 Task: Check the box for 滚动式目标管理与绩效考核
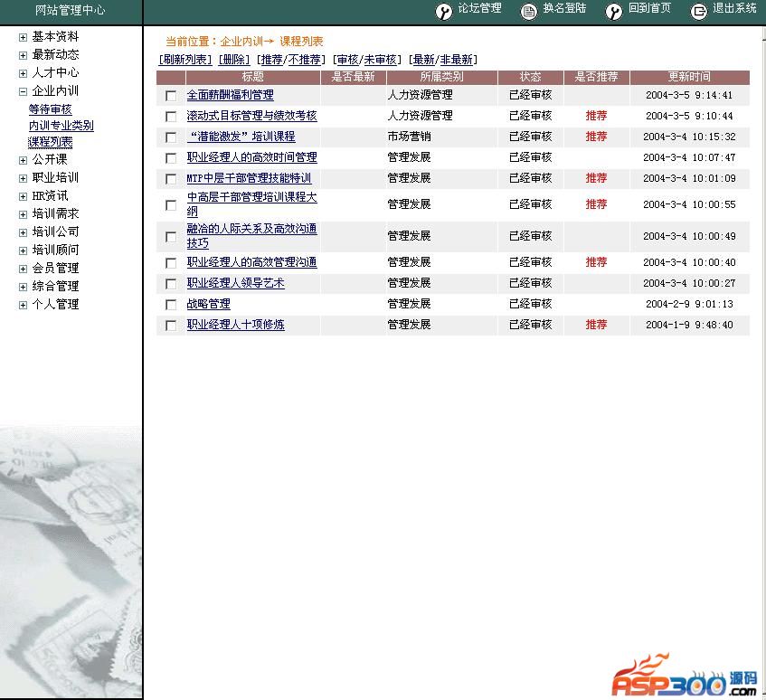171,117
